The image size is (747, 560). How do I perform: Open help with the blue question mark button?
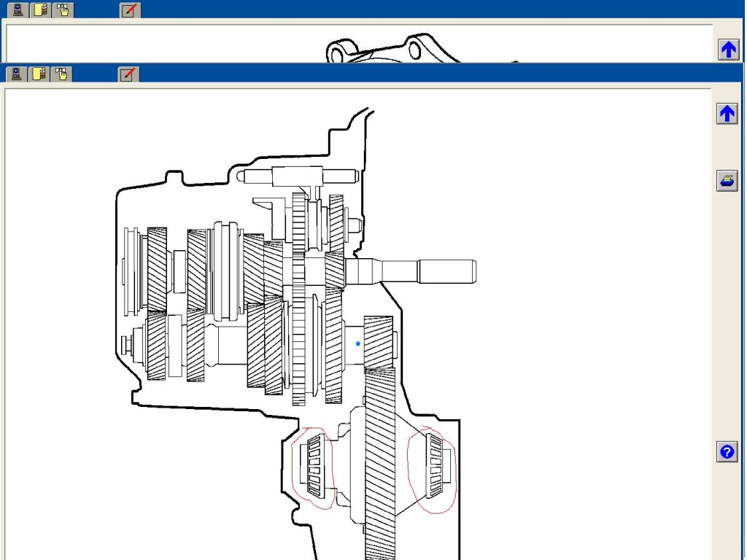(727, 451)
